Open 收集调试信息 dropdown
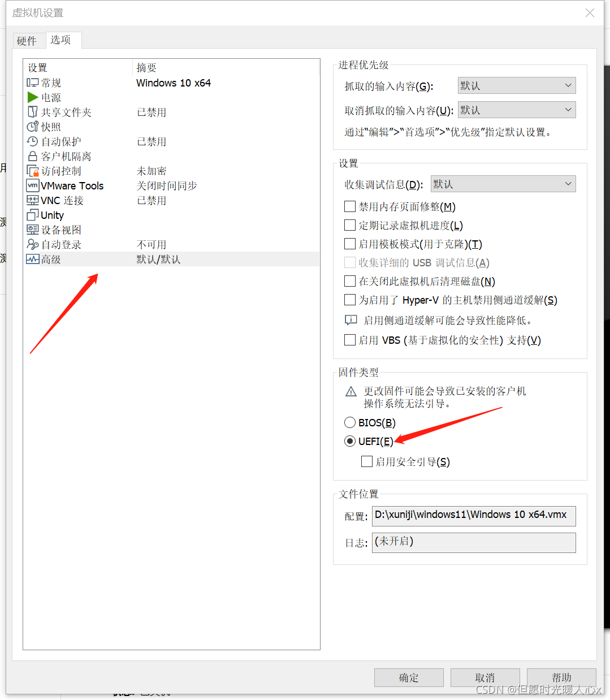 [503, 184]
